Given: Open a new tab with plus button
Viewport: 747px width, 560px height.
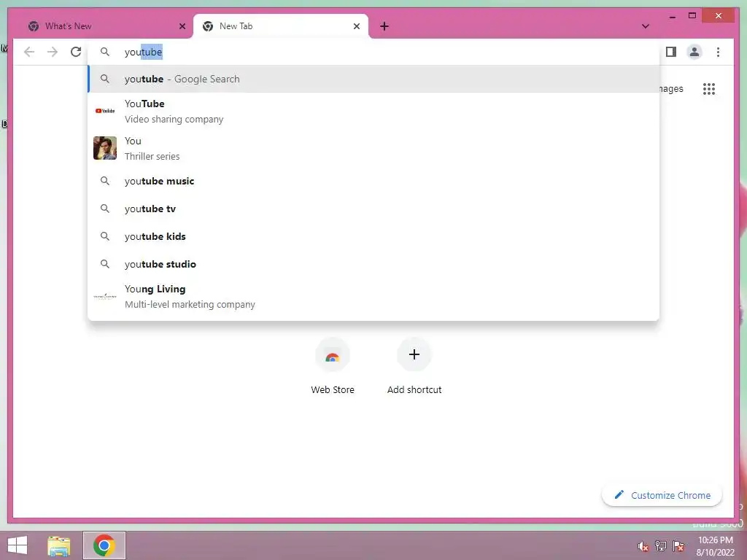Looking at the screenshot, I should tap(384, 26).
